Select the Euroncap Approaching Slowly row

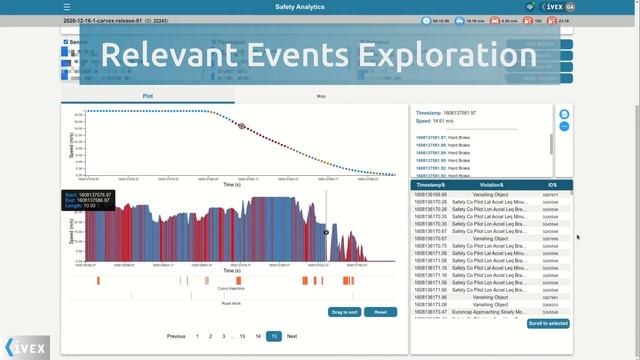pos(490,312)
